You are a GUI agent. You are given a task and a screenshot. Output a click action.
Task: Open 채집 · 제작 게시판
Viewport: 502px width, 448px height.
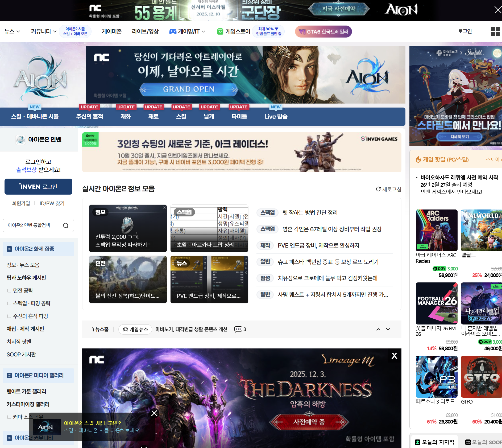26,329
